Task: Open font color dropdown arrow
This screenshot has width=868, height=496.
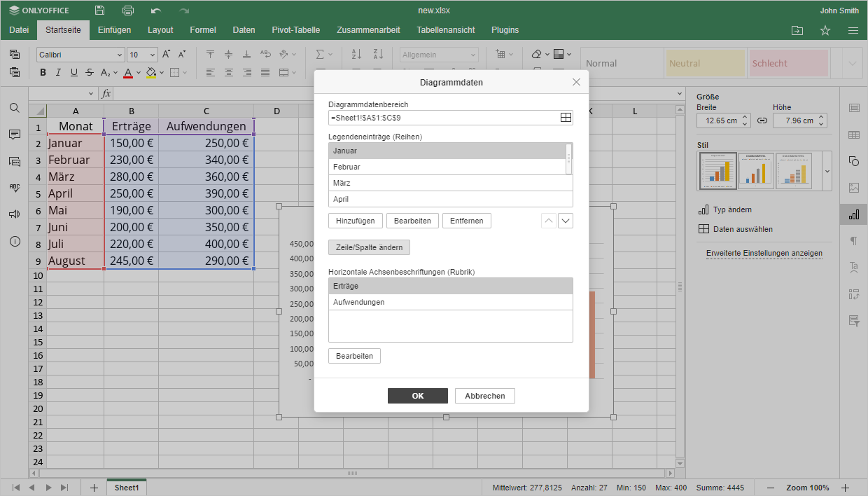Action: [x=139, y=72]
